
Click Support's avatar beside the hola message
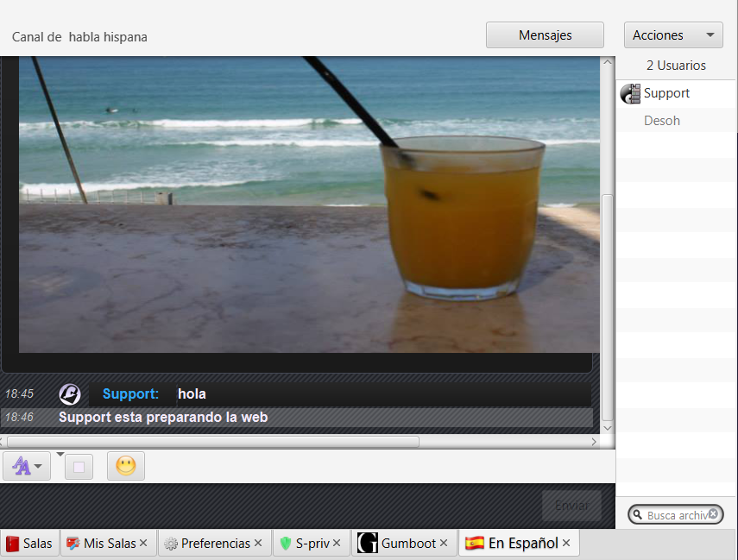coord(70,393)
